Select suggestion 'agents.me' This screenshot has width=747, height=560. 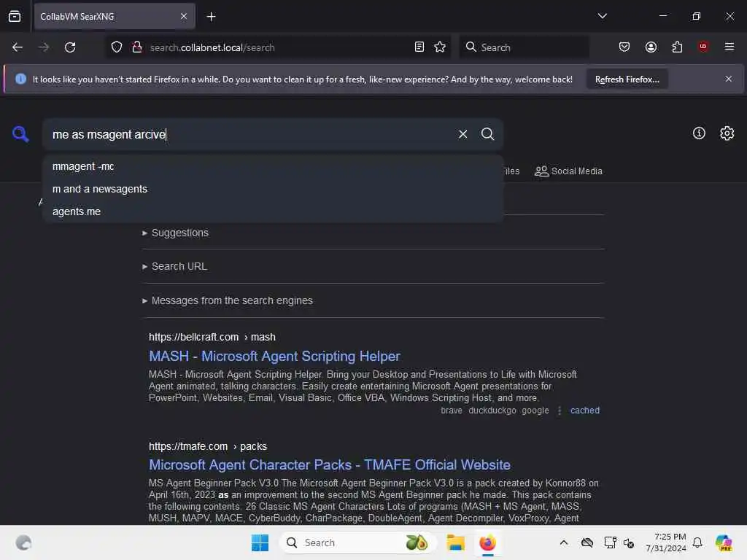pos(273,211)
